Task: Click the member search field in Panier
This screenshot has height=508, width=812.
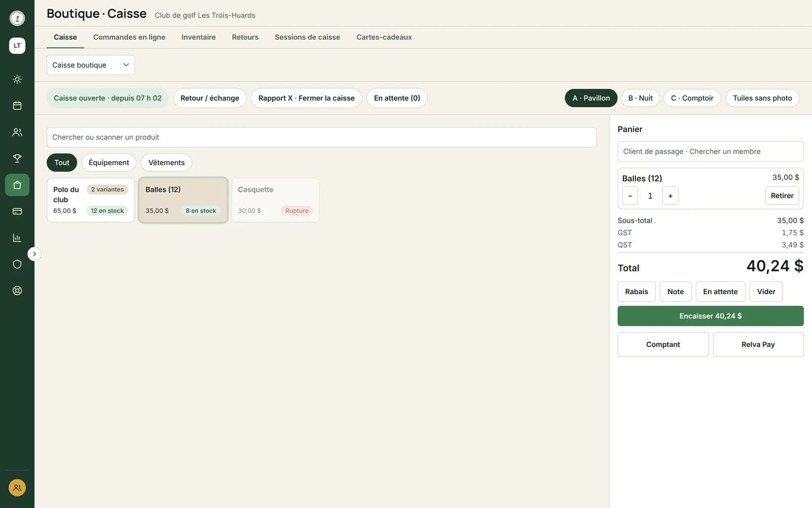Action: (710, 151)
